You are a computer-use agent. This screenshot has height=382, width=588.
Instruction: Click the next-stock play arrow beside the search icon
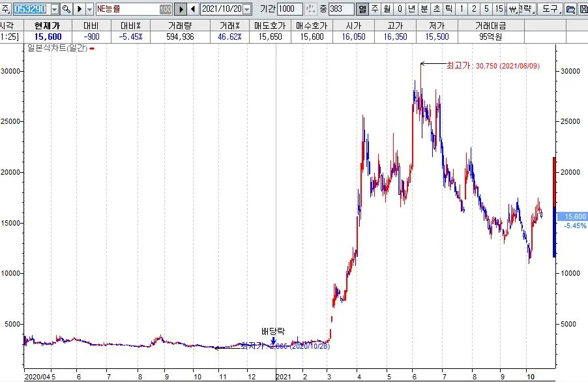[x=79, y=8]
